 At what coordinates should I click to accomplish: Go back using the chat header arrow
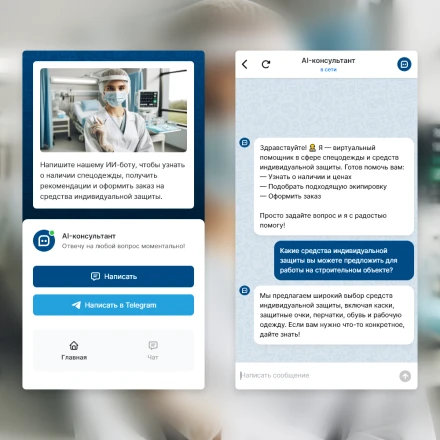(245, 64)
